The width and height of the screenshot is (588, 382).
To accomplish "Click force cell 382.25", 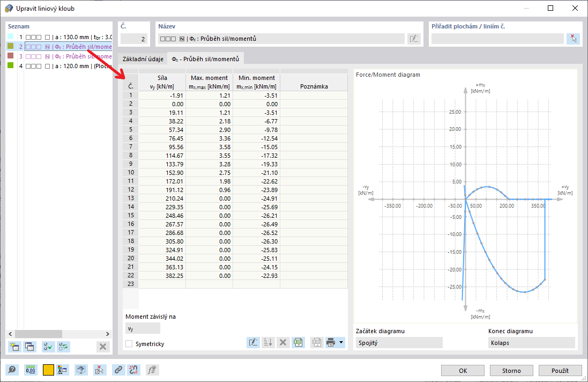I will 162,275.
